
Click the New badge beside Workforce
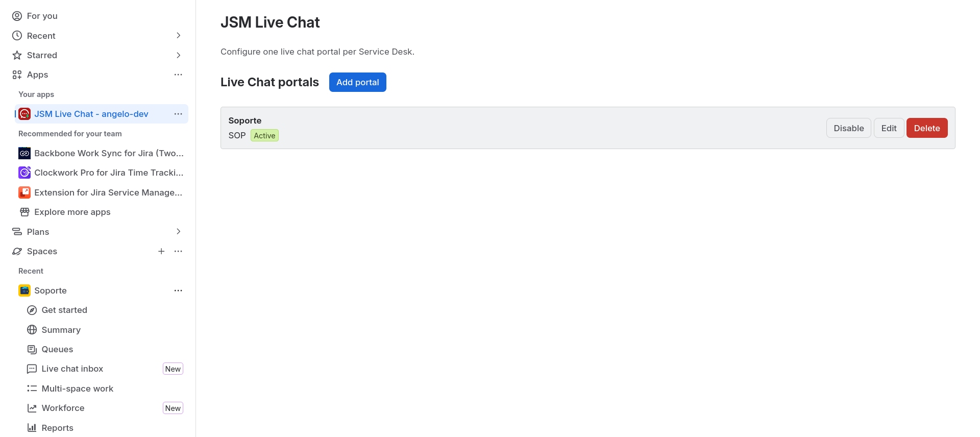pyautogui.click(x=173, y=408)
